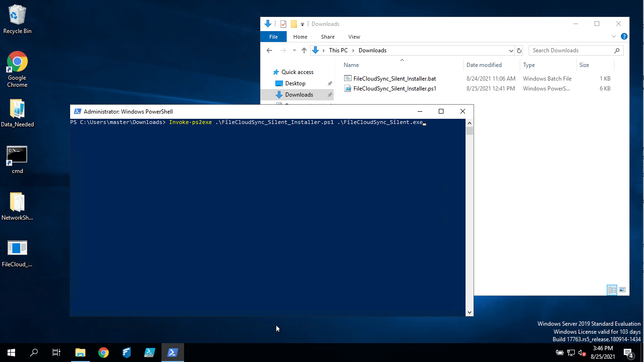Screen dimensions: 644x362
Task: Click the Explorer help question mark icon
Action: pos(624,37)
